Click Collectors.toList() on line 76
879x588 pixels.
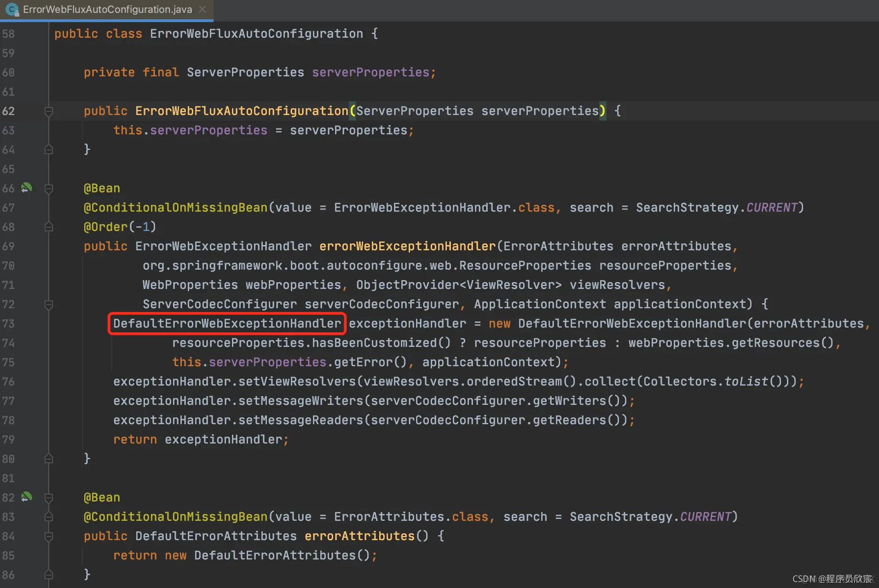pyautogui.click(x=713, y=381)
